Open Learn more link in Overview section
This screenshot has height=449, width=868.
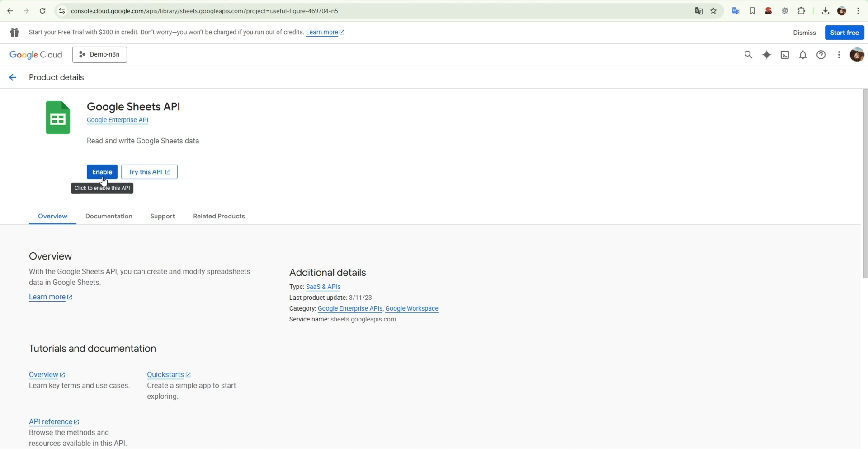pos(51,297)
